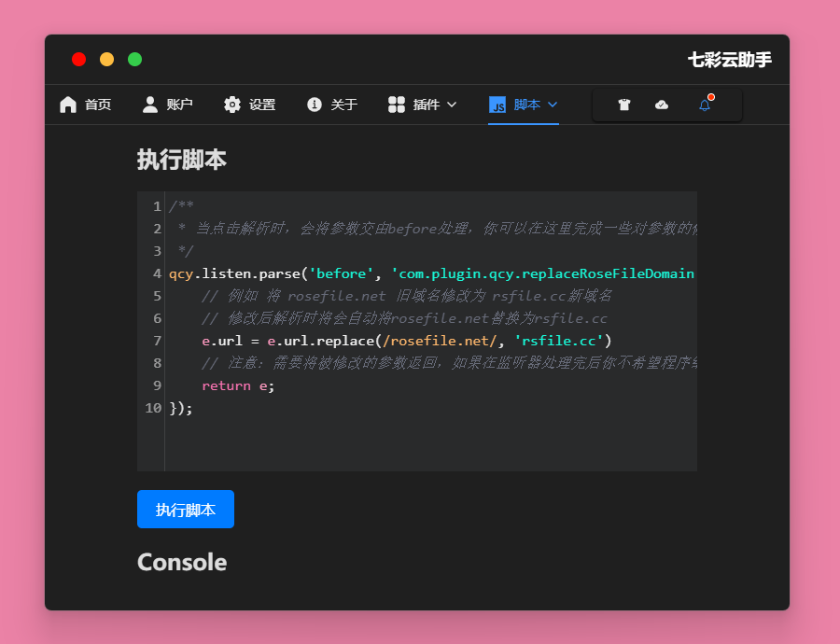The image size is (840, 644).
Task: Click the info icon beside 关于
Action: [x=315, y=105]
